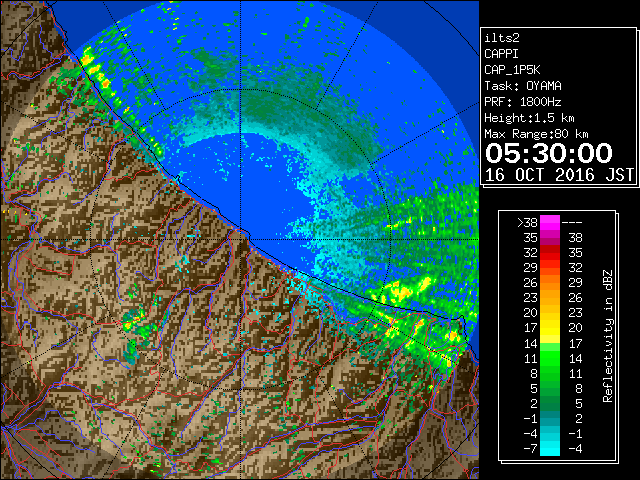Pick the red band in reflectivity scale
This screenshot has width=640, height=480.
(x=550, y=253)
